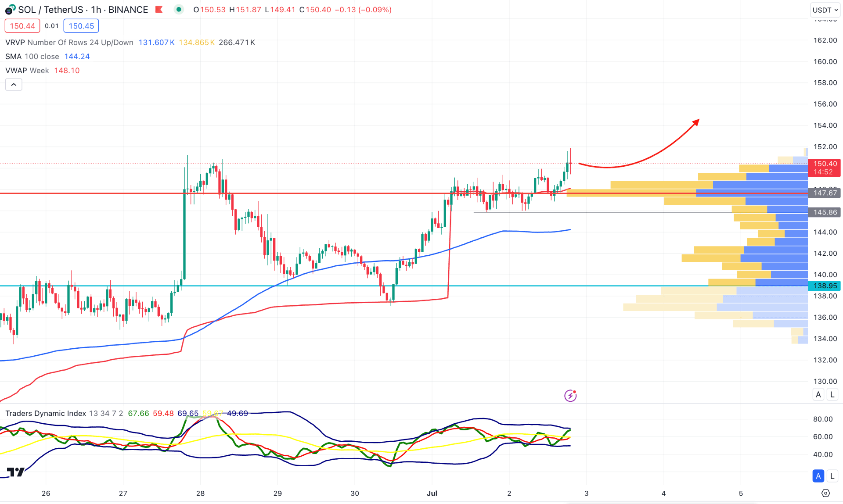Click the 145.86 price line label
The height and width of the screenshot is (504, 843).
pyautogui.click(x=824, y=212)
